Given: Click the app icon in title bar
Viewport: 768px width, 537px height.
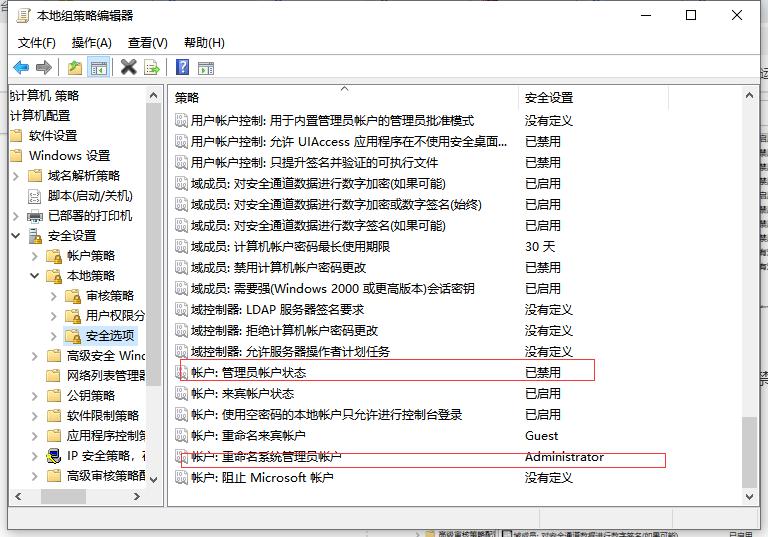Looking at the screenshot, I should click(x=23, y=16).
